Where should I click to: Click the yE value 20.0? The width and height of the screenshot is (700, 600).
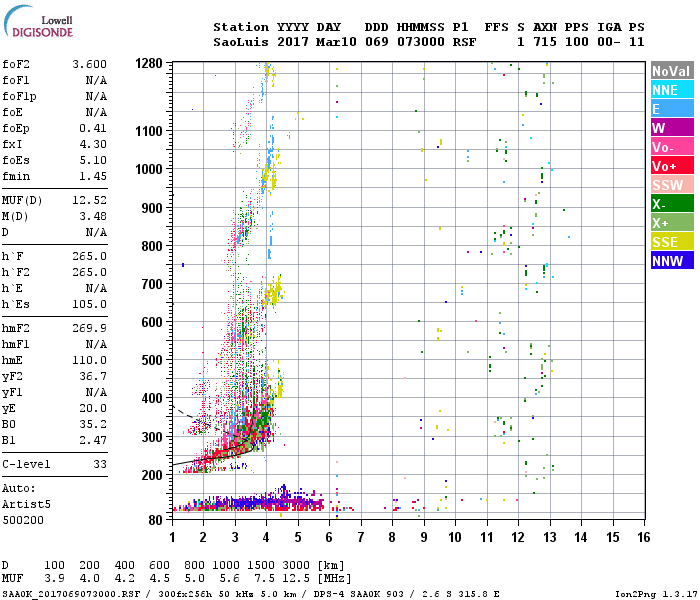(x=93, y=408)
